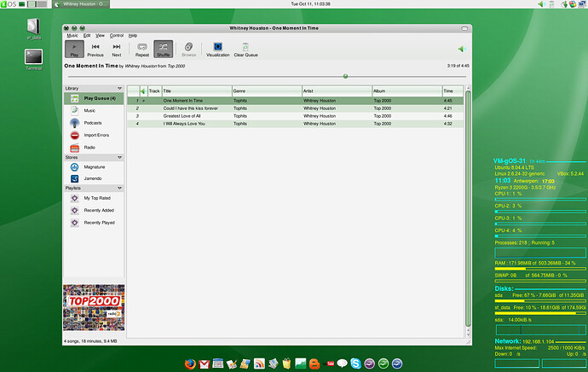This screenshot has height=372, width=588.
Task: Open the Calendar dock icon
Action: (218, 363)
